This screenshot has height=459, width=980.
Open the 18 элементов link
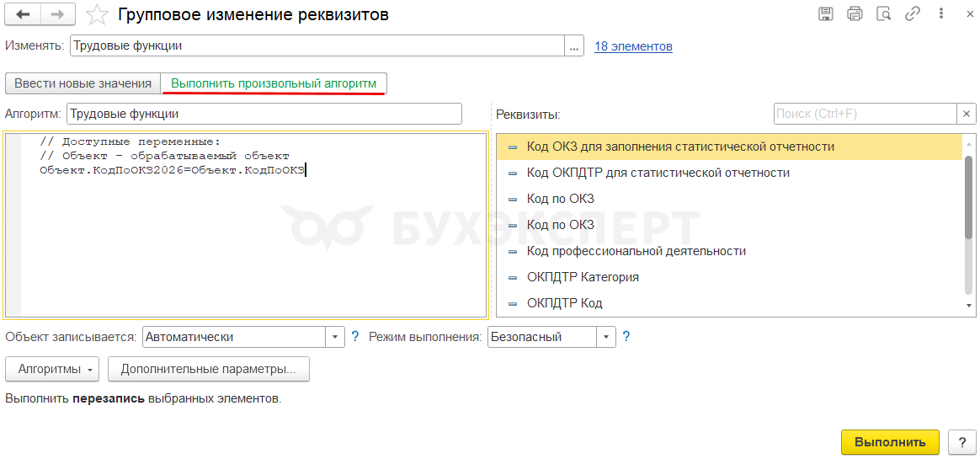coord(633,46)
